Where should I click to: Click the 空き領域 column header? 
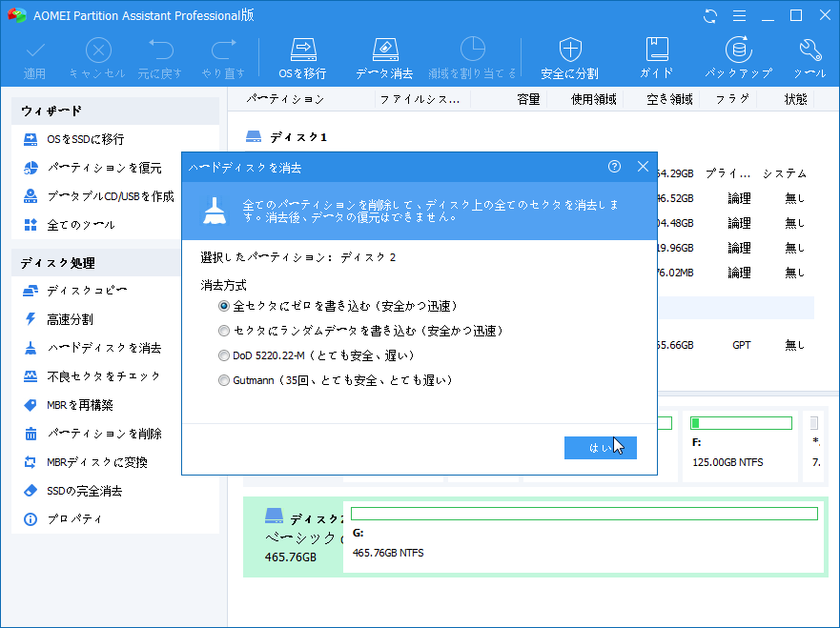[x=669, y=99]
